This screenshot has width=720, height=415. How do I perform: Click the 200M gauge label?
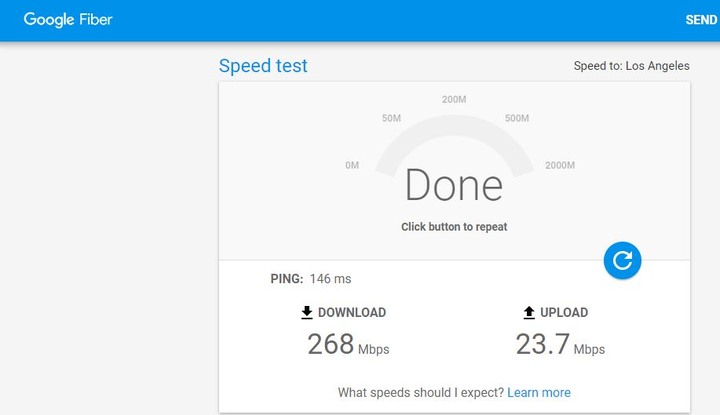tap(454, 99)
